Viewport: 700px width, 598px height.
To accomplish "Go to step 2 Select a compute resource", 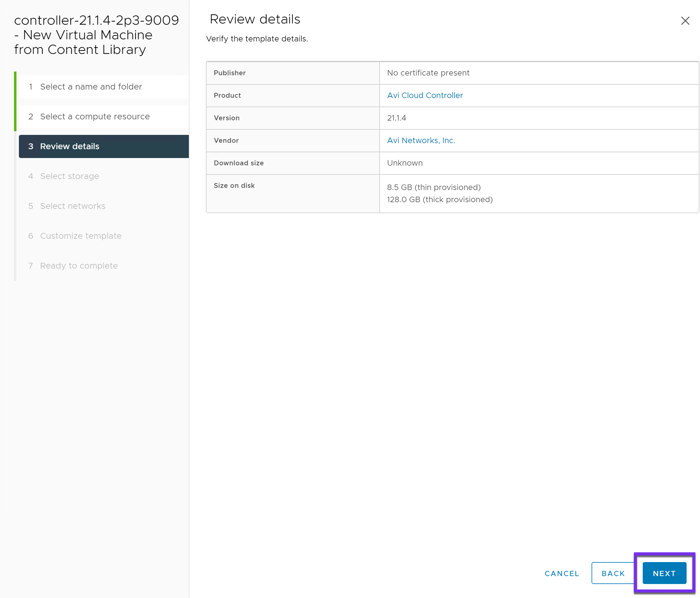I will tap(95, 117).
